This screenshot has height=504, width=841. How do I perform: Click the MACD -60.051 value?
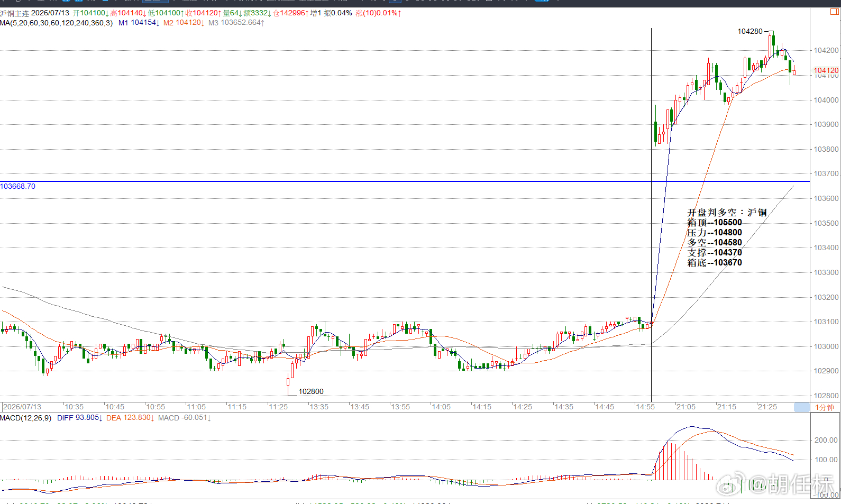[185, 418]
